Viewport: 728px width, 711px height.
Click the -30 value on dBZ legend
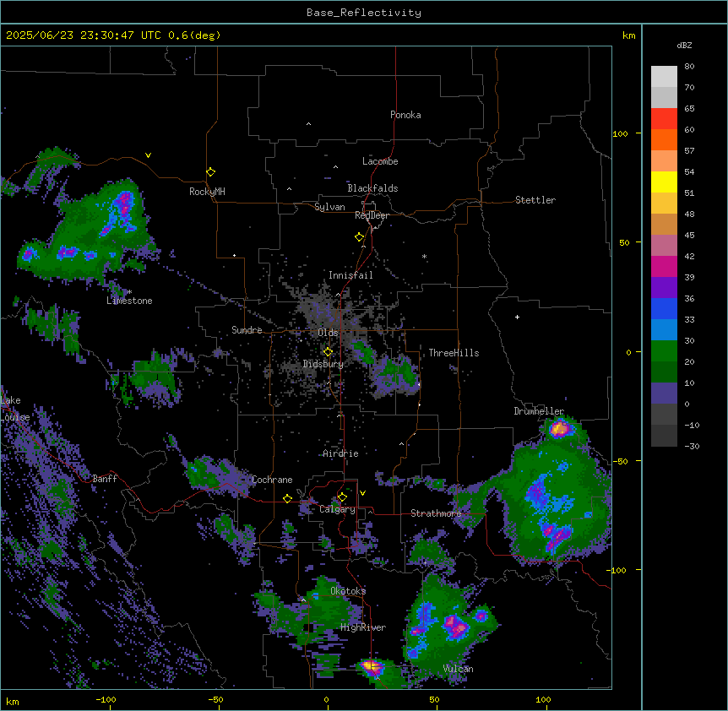pos(692,446)
